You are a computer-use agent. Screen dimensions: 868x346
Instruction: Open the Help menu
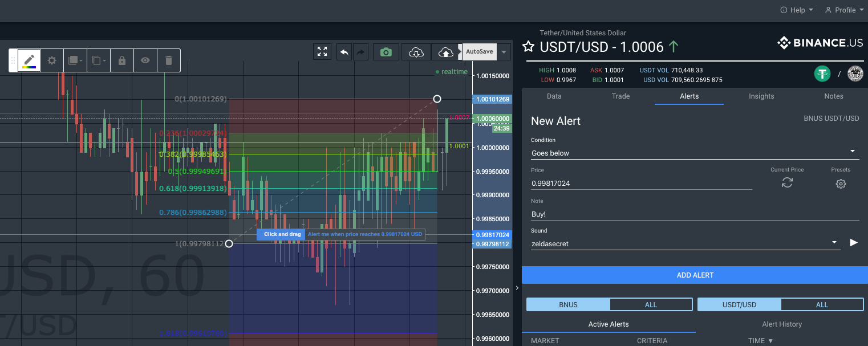pos(797,10)
